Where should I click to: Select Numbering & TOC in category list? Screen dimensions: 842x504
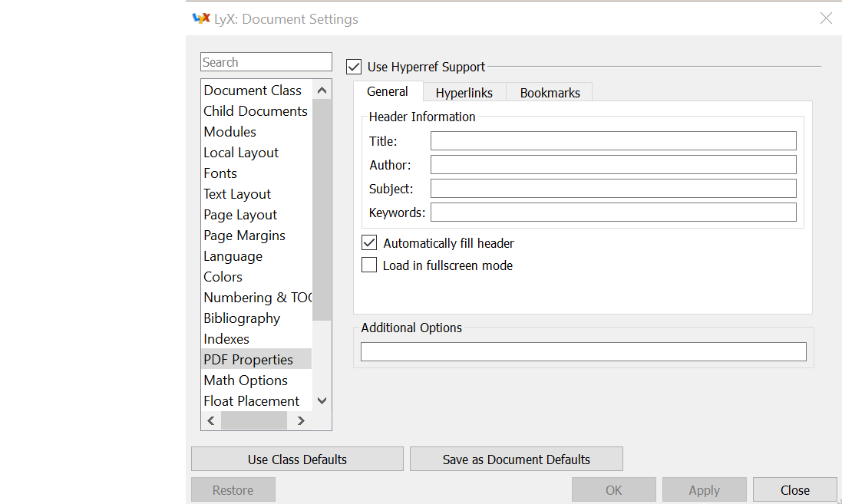point(256,298)
